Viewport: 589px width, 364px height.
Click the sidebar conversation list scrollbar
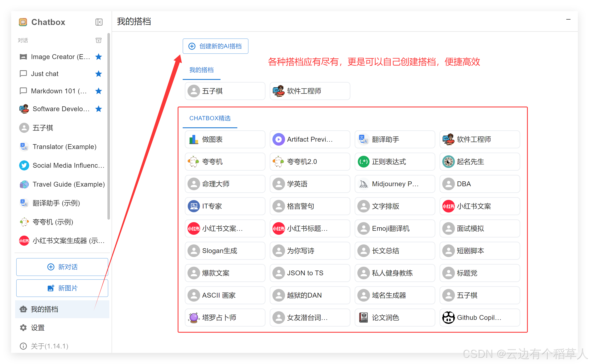pyautogui.click(x=109, y=126)
